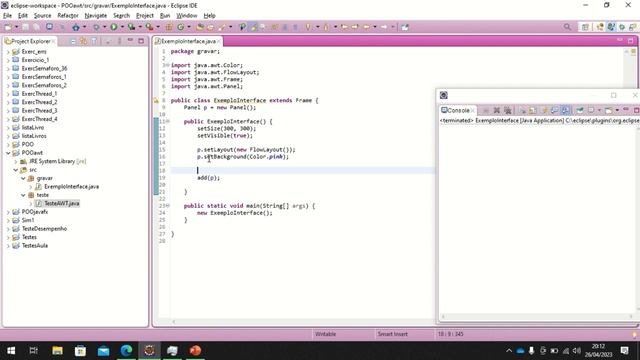Open the Project menu
640x360 pixels.
tap(145, 16)
